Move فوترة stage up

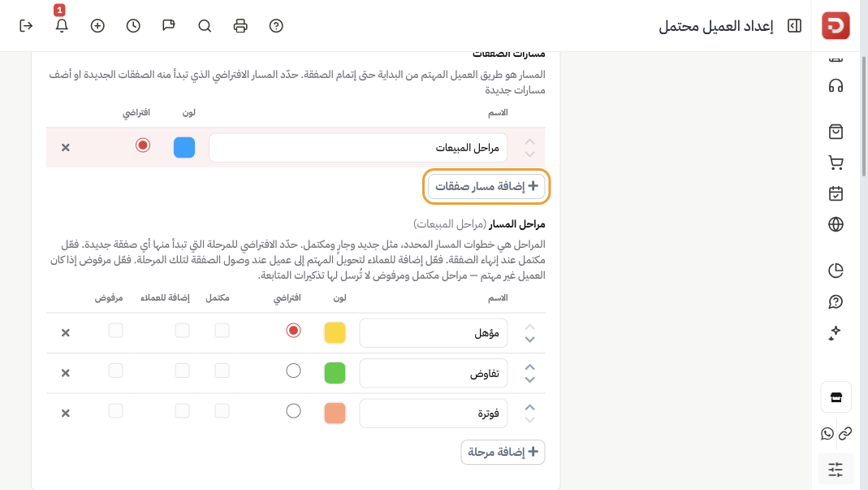tap(529, 407)
